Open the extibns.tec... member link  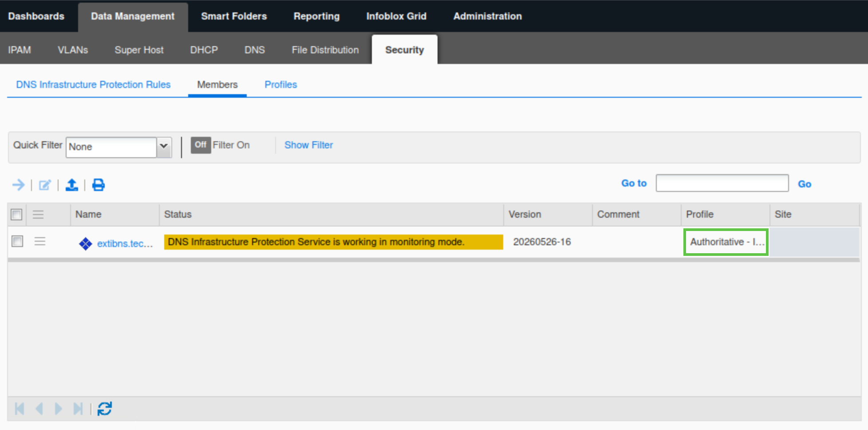tap(125, 243)
